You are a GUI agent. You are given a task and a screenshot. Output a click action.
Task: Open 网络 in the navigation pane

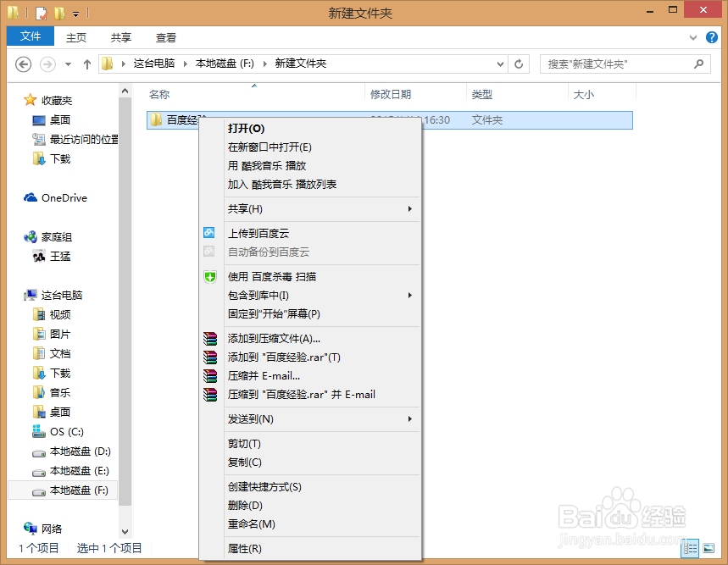point(42,529)
